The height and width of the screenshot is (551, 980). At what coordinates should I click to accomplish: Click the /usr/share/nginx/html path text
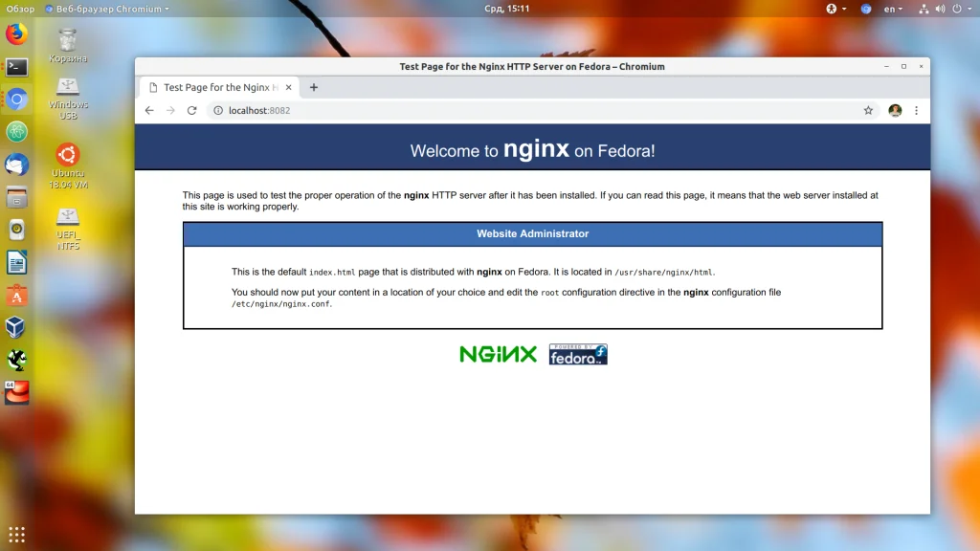point(664,273)
